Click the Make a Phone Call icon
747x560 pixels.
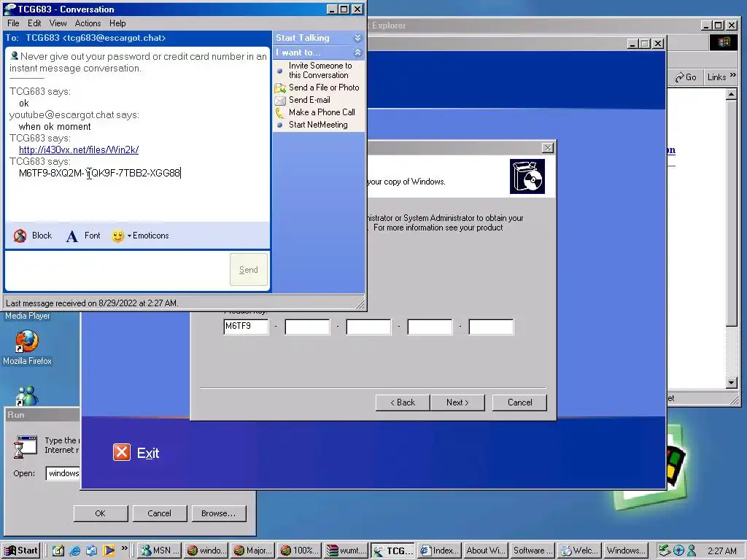point(279,113)
